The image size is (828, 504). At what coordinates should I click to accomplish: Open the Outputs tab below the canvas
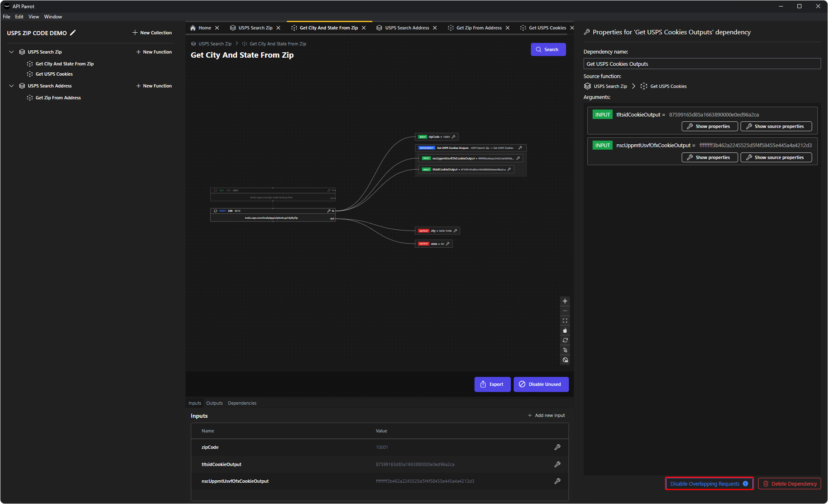coord(215,403)
